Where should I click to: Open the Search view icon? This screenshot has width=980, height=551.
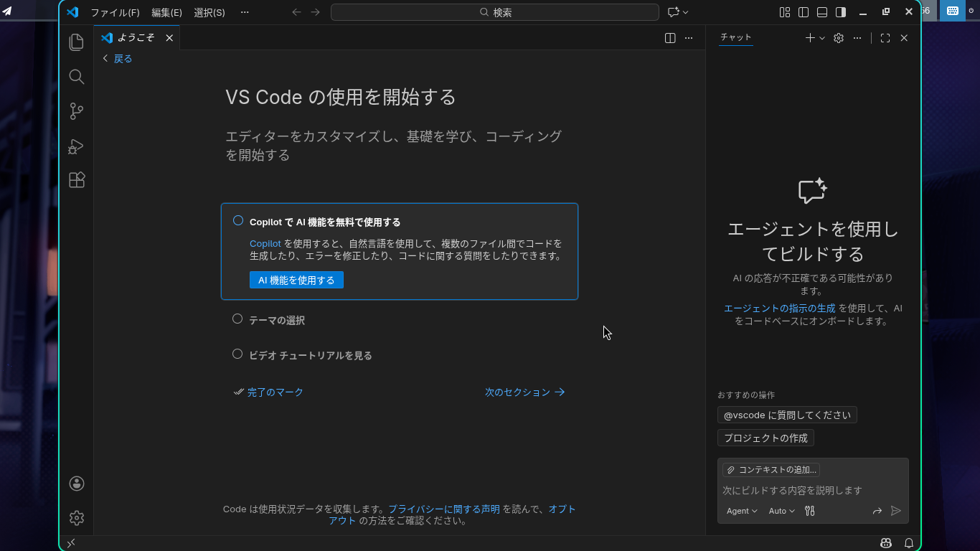tap(77, 77)
